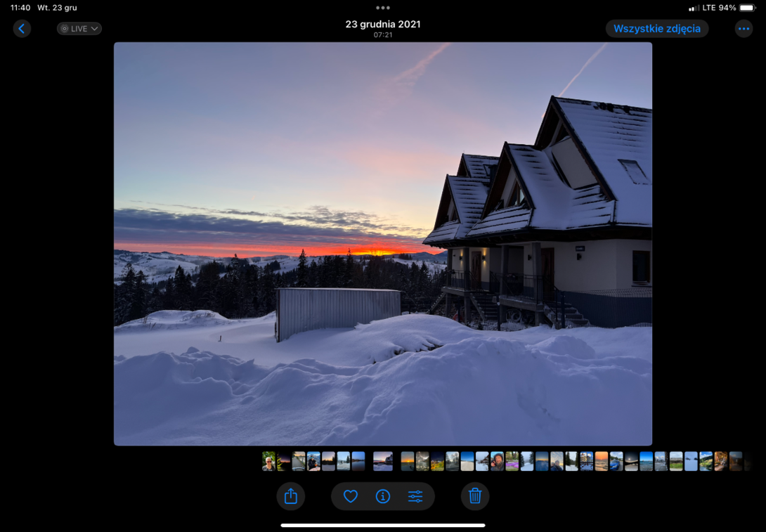Mark the photo as favorite with heart

[x=350, y=496]
